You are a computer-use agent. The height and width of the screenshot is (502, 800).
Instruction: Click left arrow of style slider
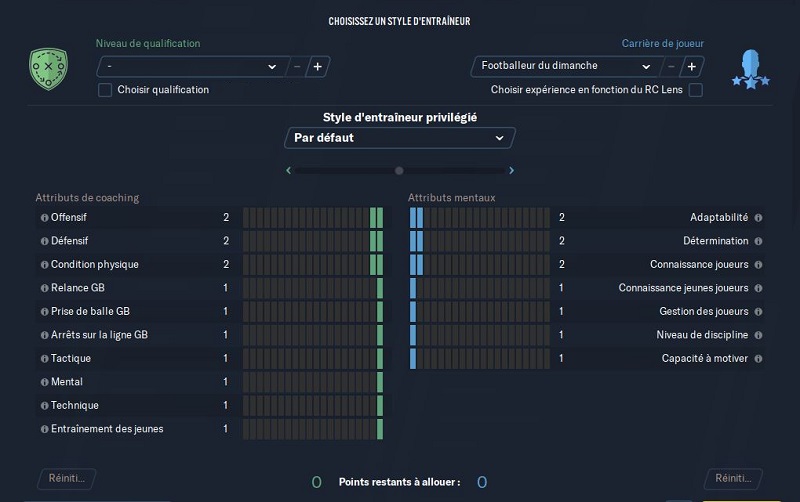[288, 170]
